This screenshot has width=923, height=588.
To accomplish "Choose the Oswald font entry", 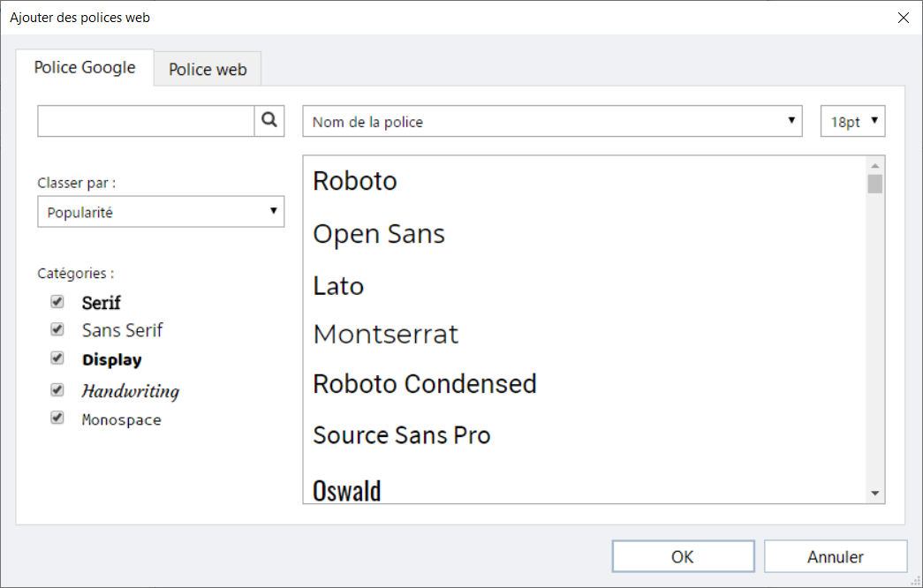I will 347,490.
